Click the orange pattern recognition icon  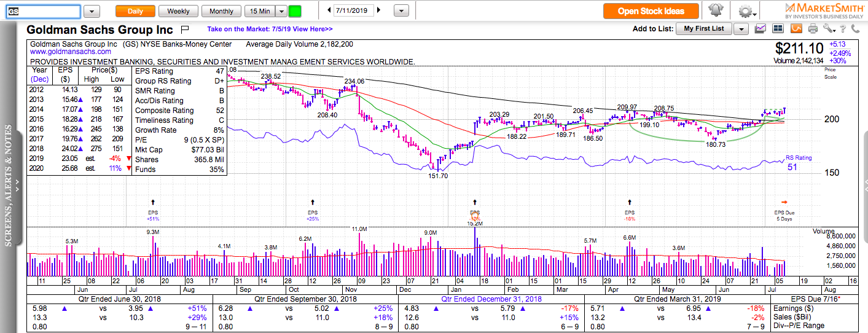click(x=796, y=28)
